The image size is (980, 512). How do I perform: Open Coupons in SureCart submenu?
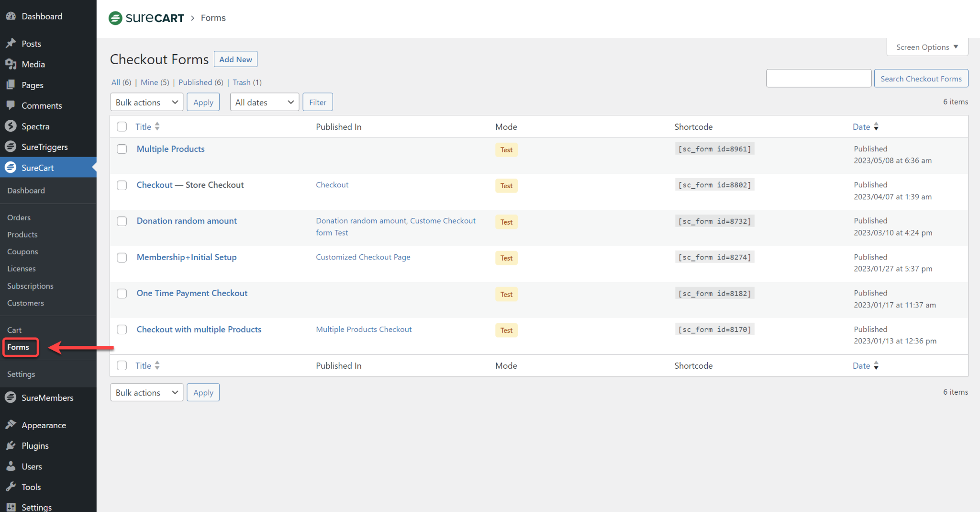coord(22,251)
